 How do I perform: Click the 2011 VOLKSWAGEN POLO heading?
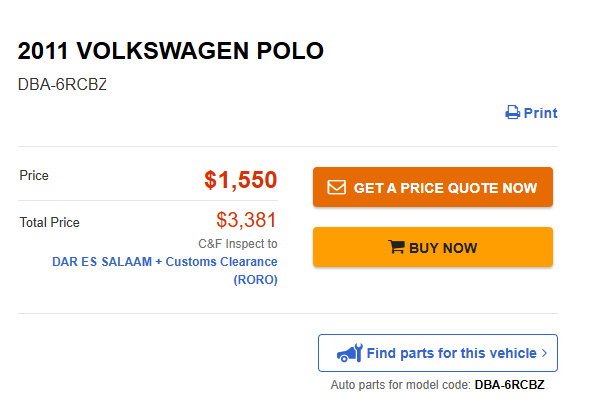tap(171, 51)
